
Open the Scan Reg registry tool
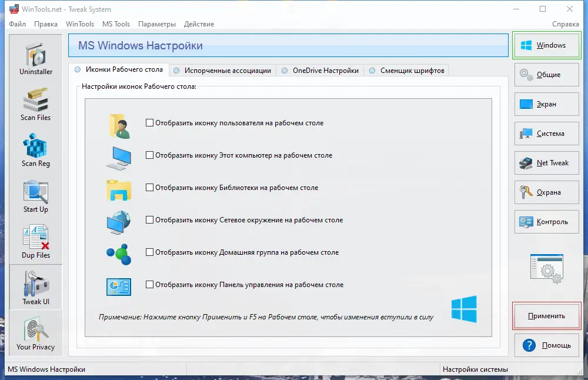click(36, 151)
